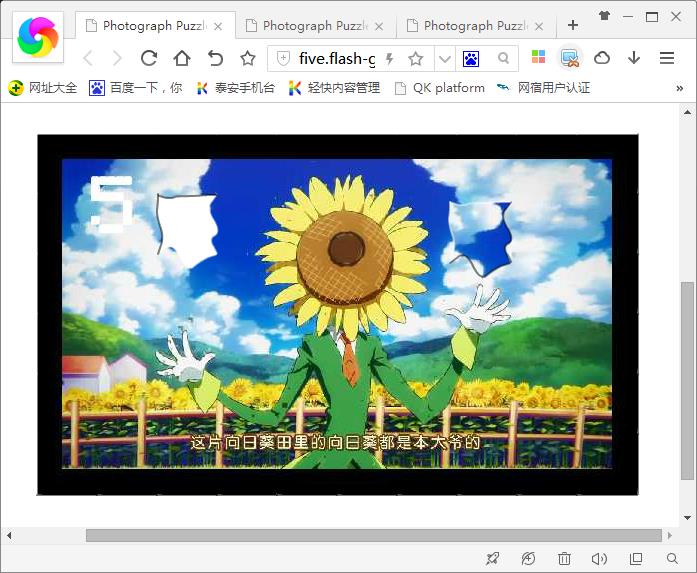
Task: Toggle the favorites star beside navigation buttons
Action: 248,58
